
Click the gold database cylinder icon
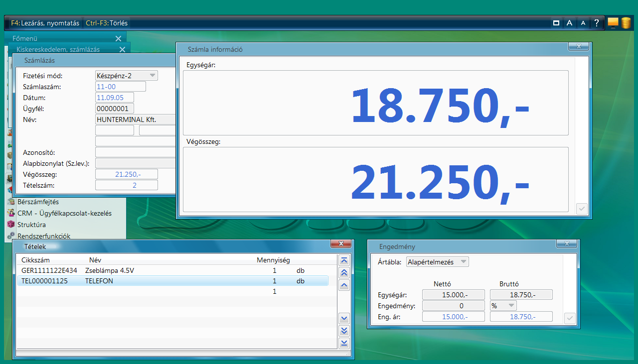(x=626, y=23)
